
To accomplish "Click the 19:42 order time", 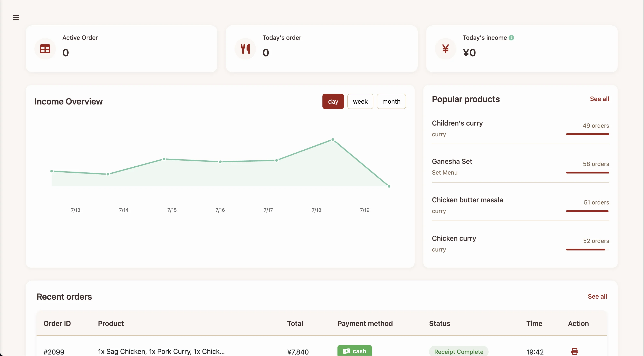I will click(535, 352).
